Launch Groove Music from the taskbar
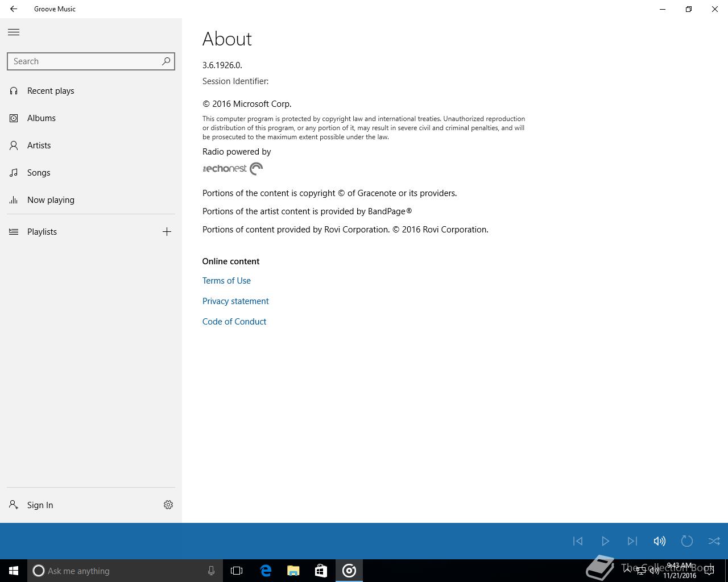The image size is (728, 582). (x=349, y=571)
